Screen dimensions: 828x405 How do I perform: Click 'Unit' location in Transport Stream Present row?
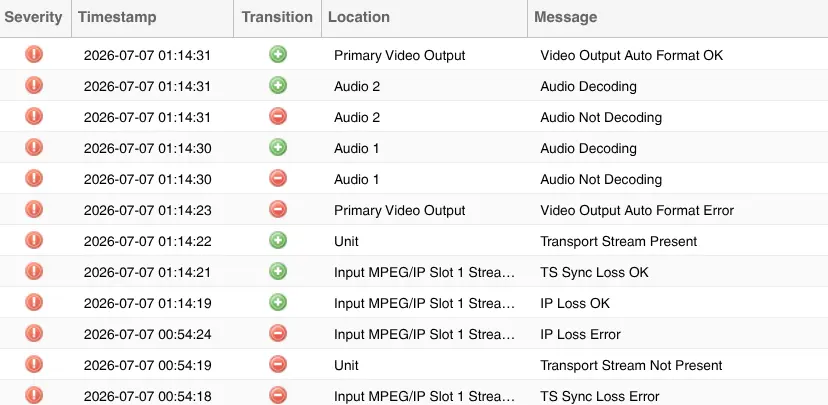346,241
